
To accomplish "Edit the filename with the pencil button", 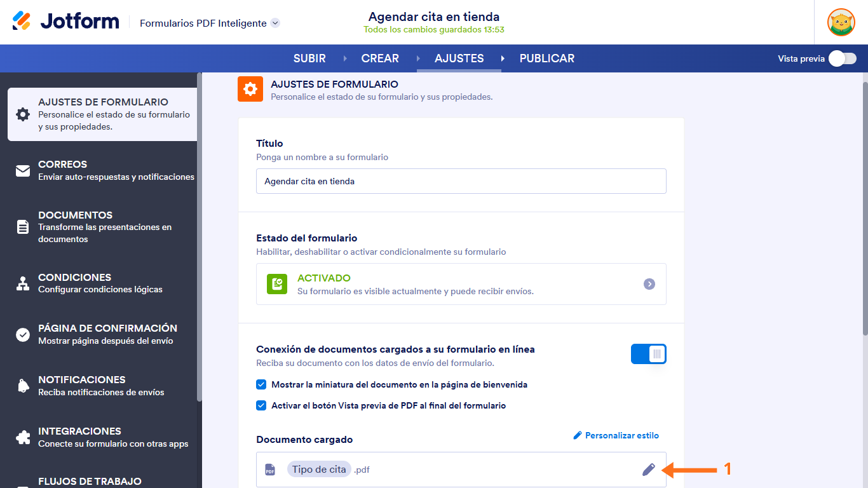I will point(649,469).
